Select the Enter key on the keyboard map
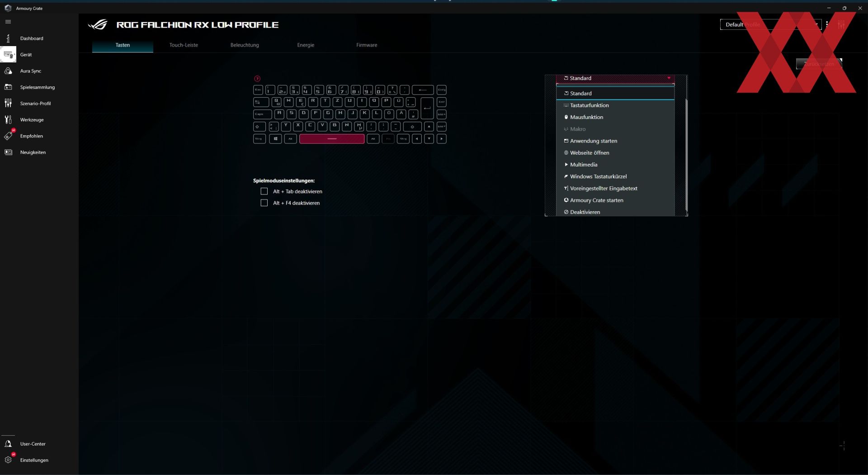The width and height of the screenshot is (868, 475). [427, 108]
